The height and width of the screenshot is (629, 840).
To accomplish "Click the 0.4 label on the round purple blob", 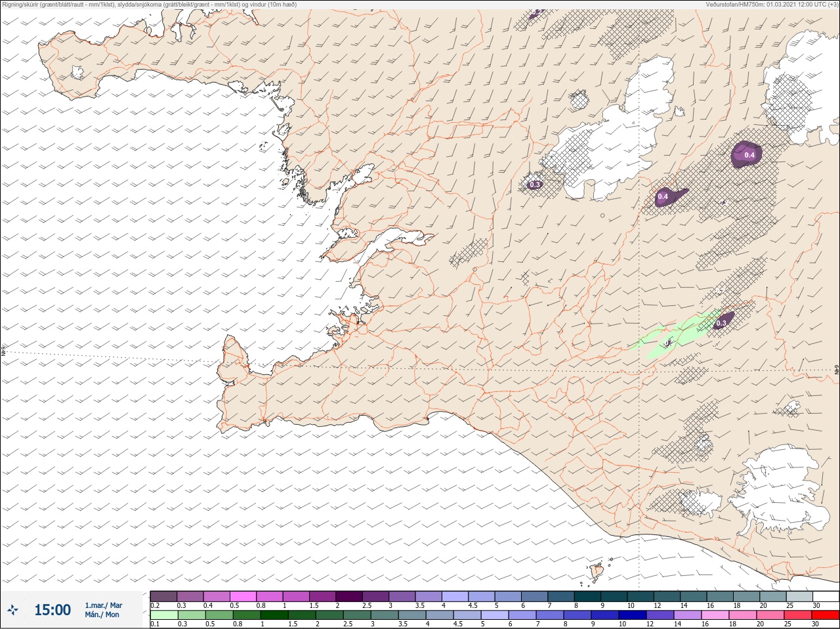I will 749,156.
